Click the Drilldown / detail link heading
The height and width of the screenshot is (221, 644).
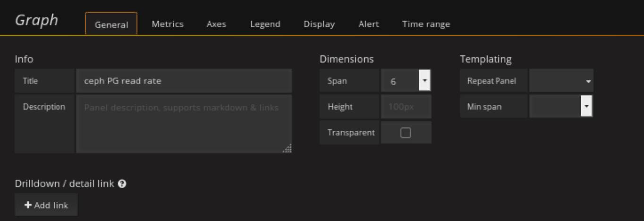(65, 184)
